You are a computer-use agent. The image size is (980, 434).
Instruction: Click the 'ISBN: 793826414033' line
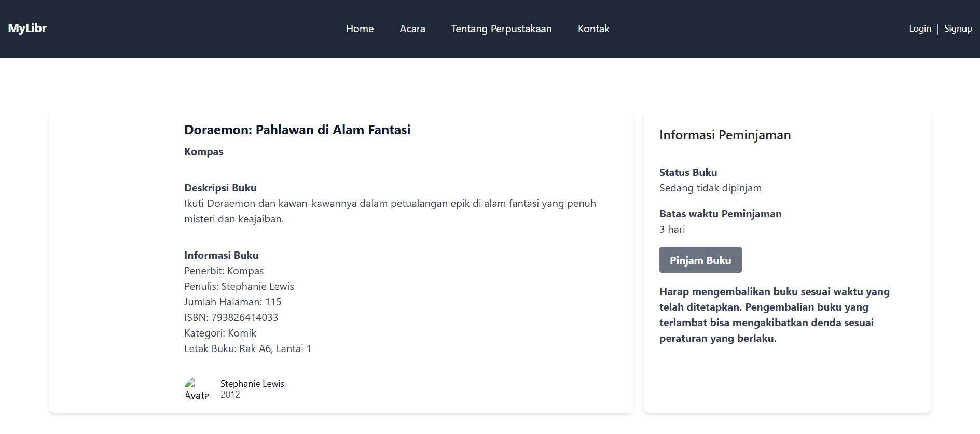point(231,317)
